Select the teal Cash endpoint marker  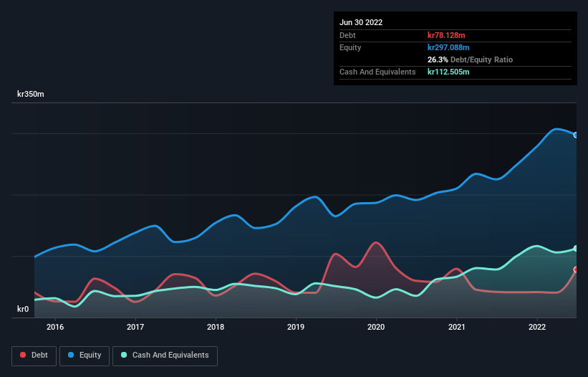tap(575, 248)
